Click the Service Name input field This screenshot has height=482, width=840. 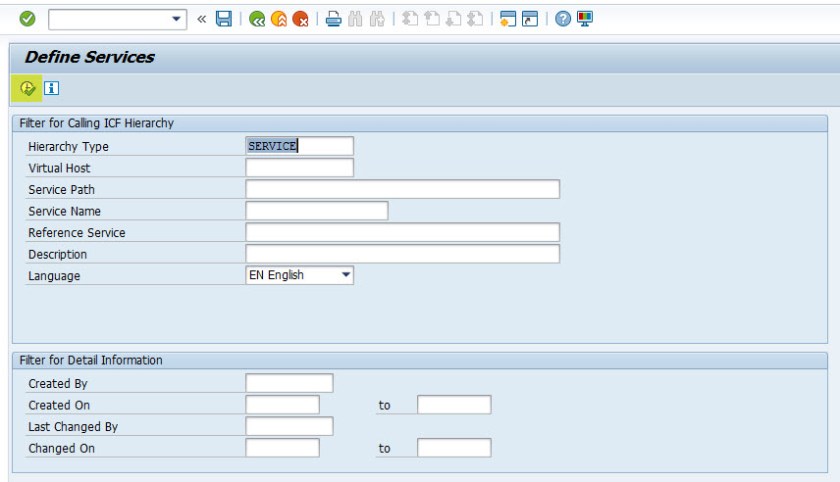317,210
